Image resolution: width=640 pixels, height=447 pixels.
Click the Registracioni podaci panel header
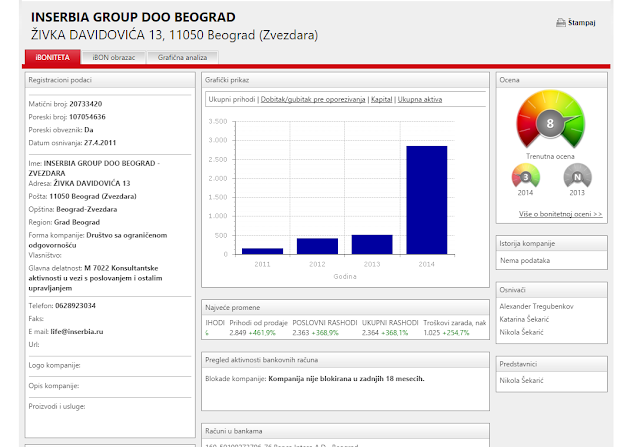coord(110,80)
